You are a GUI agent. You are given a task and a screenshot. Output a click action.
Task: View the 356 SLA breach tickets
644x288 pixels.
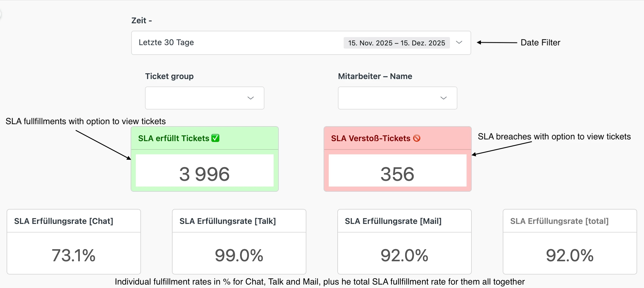click(397, 174)
